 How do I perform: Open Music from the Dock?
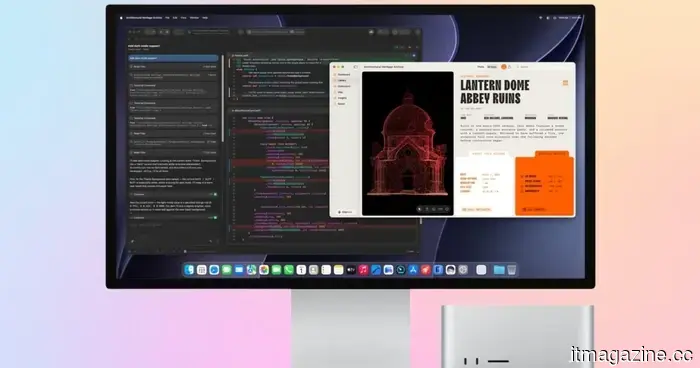click(x=363, y=270)
